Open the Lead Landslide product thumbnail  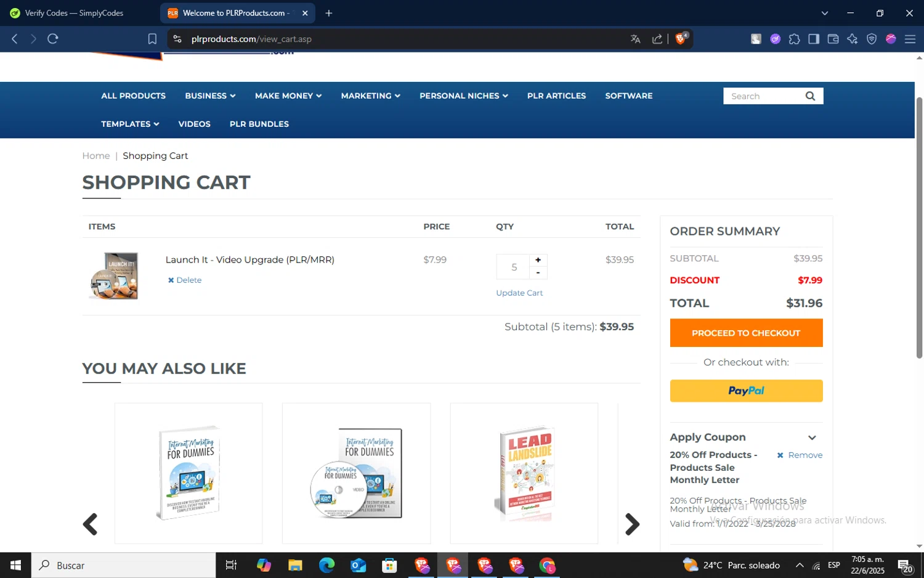click(x=524, y=473)
